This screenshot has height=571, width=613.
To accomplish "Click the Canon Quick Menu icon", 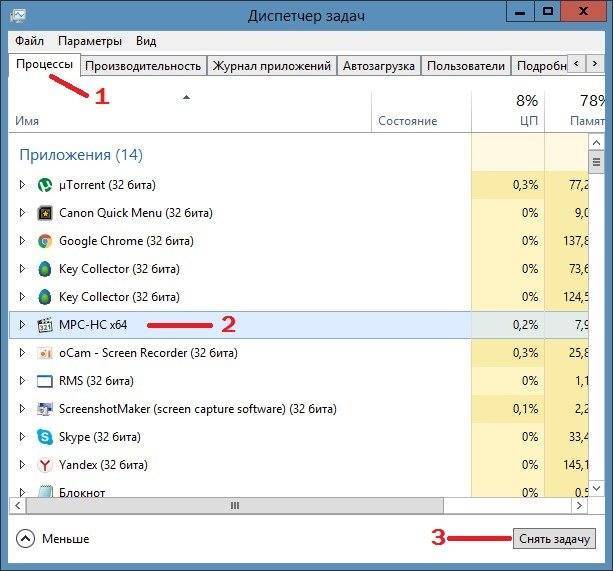I will (45, 213).
